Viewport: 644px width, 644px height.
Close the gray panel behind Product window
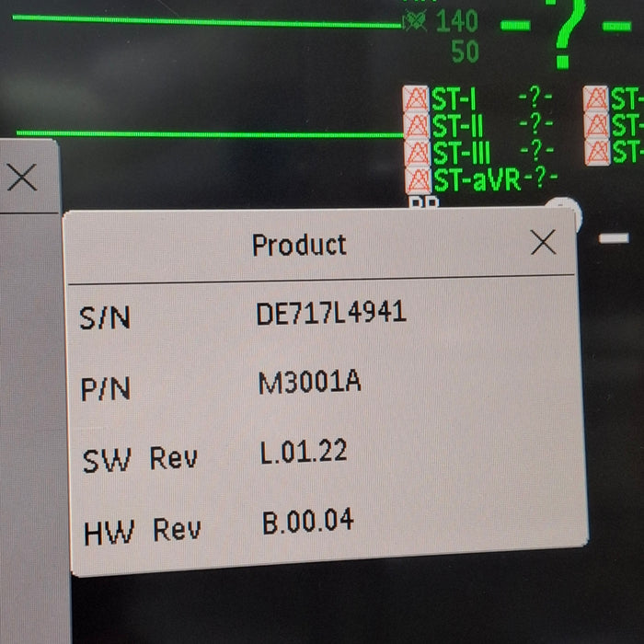tap(22, 177)
